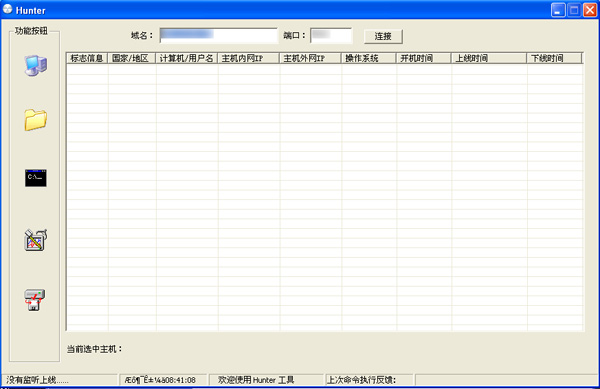The height and width of the screenshot is (389, 600).
Task: Focus the 域名 domain input field
Action: (218, 36)
